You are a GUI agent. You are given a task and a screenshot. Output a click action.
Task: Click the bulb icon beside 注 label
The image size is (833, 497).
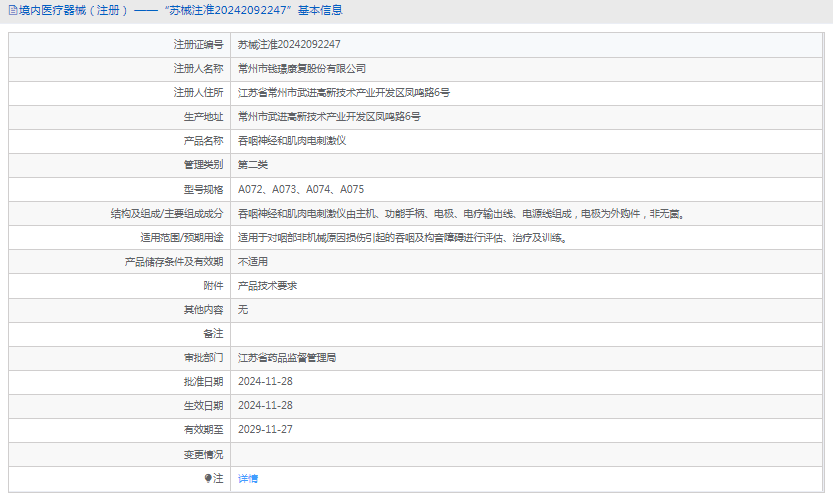(208, 478)
